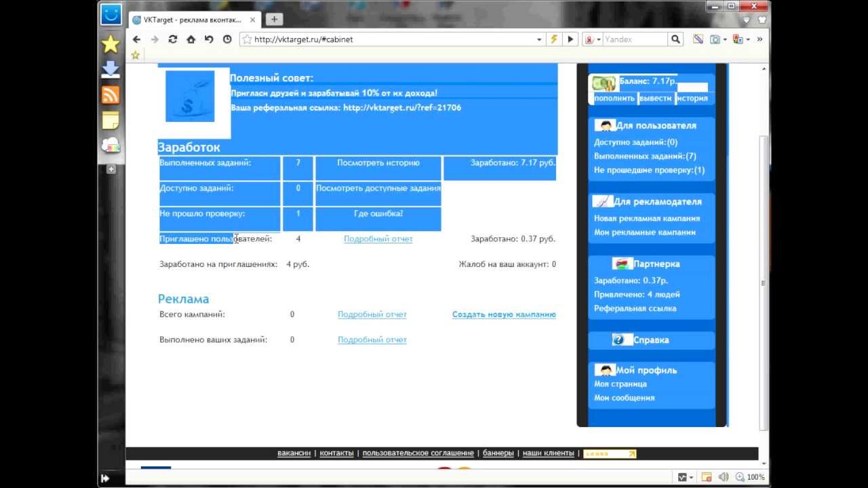Open наши клиенты footer link
The width and height of the screenshot is (868, 488).
click(548, 453)
